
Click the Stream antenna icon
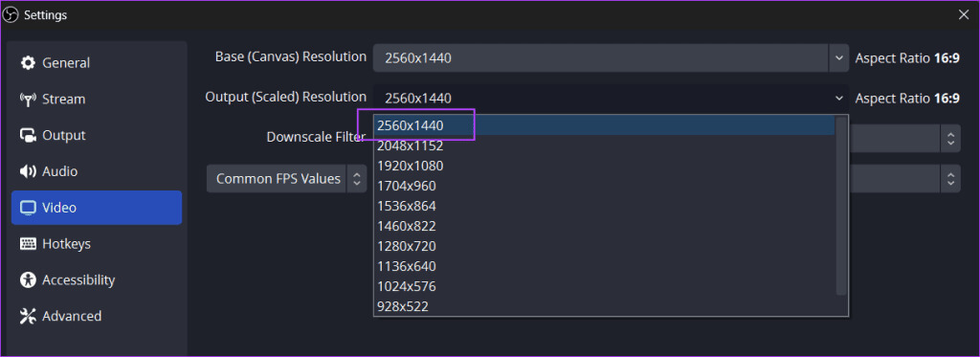point(28,99)
